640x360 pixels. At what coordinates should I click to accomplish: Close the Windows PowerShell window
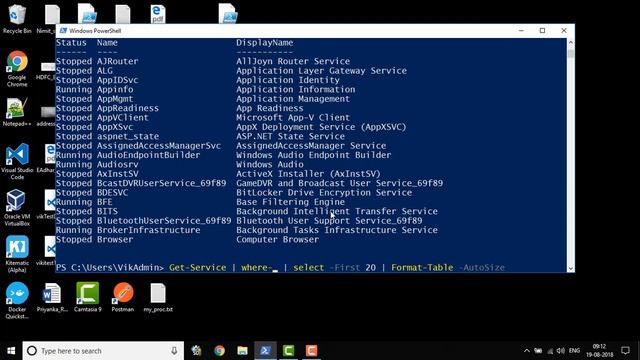coord(564,31)
